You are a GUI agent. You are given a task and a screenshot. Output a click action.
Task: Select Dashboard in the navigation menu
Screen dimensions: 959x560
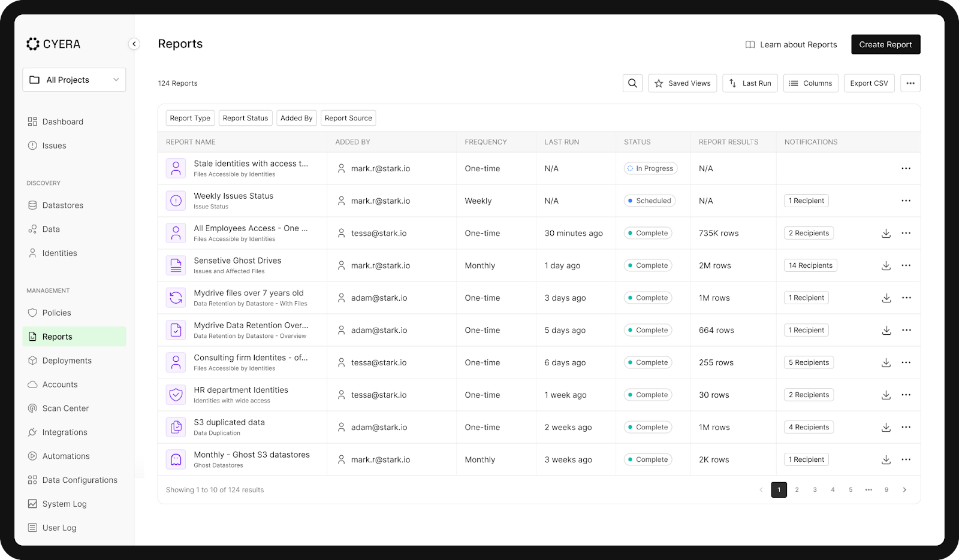click(x=62, y=122)
